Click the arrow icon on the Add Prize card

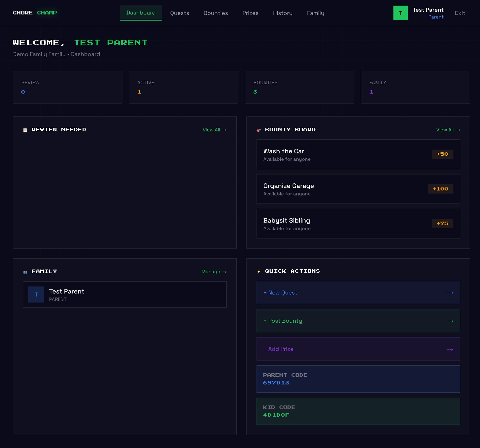[450, 349]
